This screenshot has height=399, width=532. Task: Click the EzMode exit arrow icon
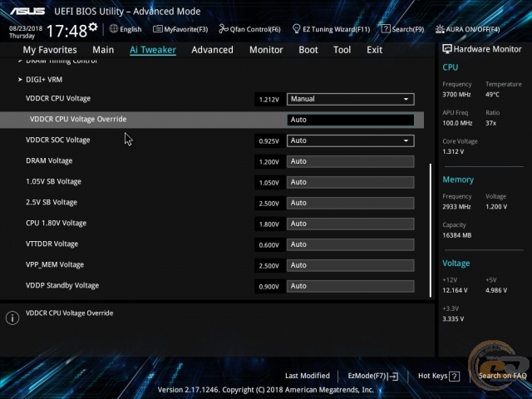coord(393,376)
